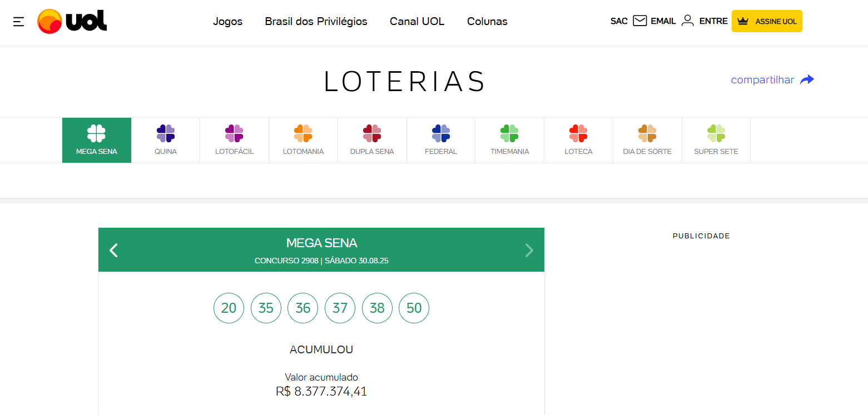
Task: Go to previous Mega Sena contest arrow
Action: 114,250
